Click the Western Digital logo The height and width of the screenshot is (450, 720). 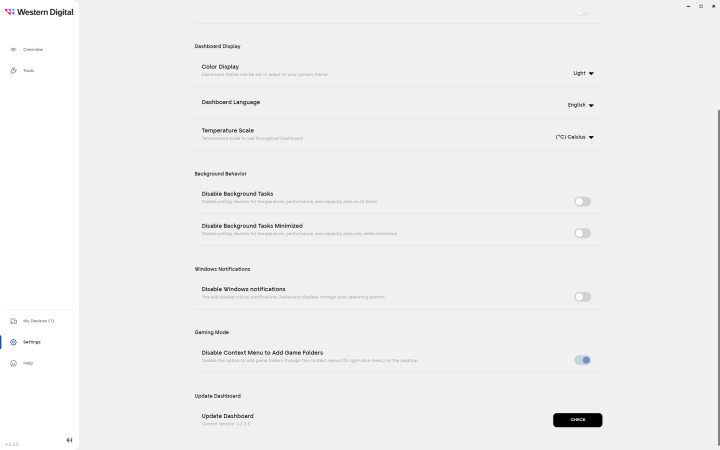click(x=39, y=12)
